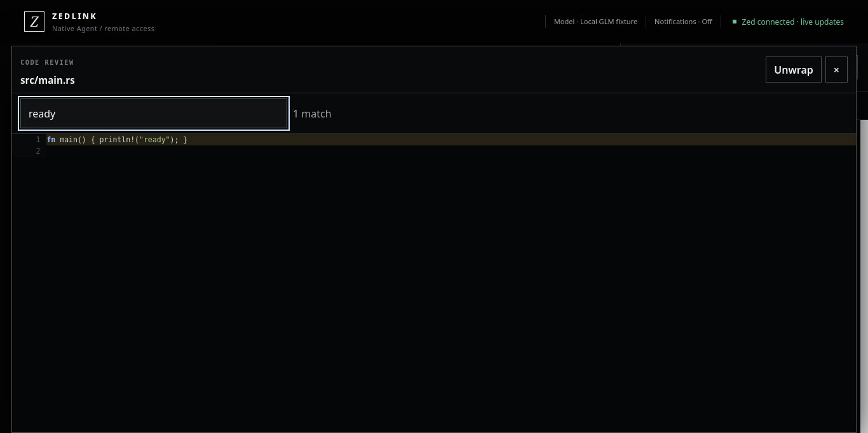Screen dimensions: 868x433
Task: Click the CODE REVIEW header label
Action: tap(47, 62)
